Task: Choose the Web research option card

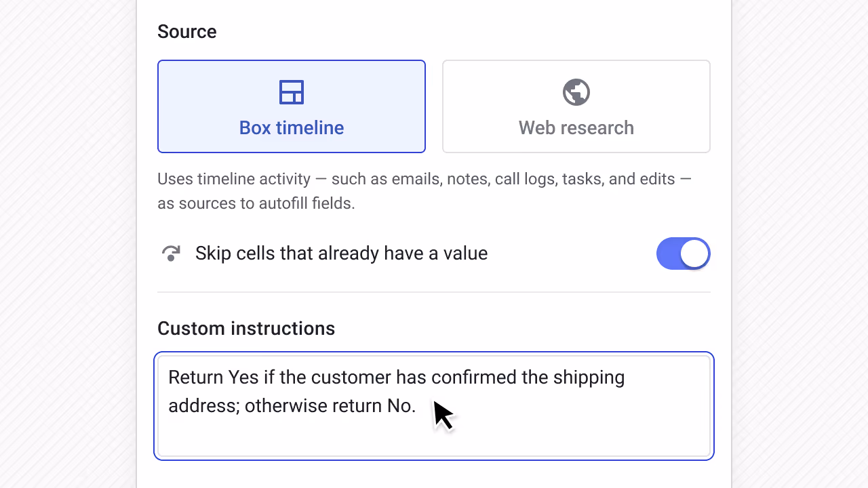Action: tap(576, 106)
